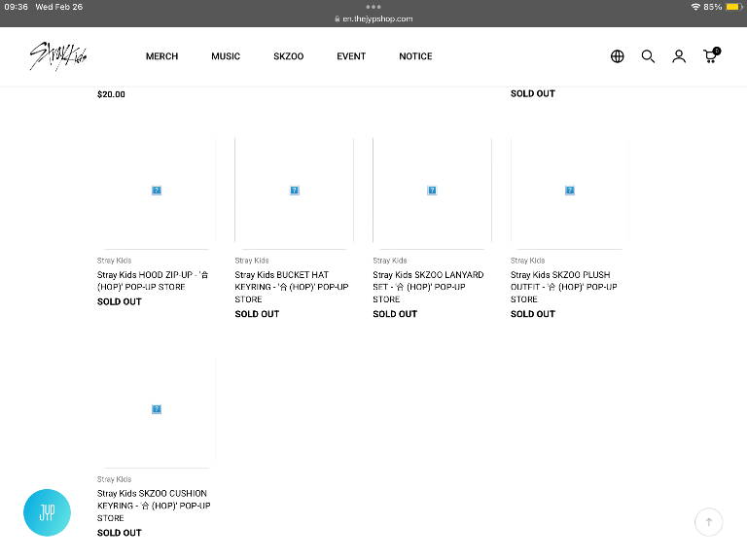Open the search magnifier icon
This screenshot has width=747, height=560.
[x=648, y=56]
